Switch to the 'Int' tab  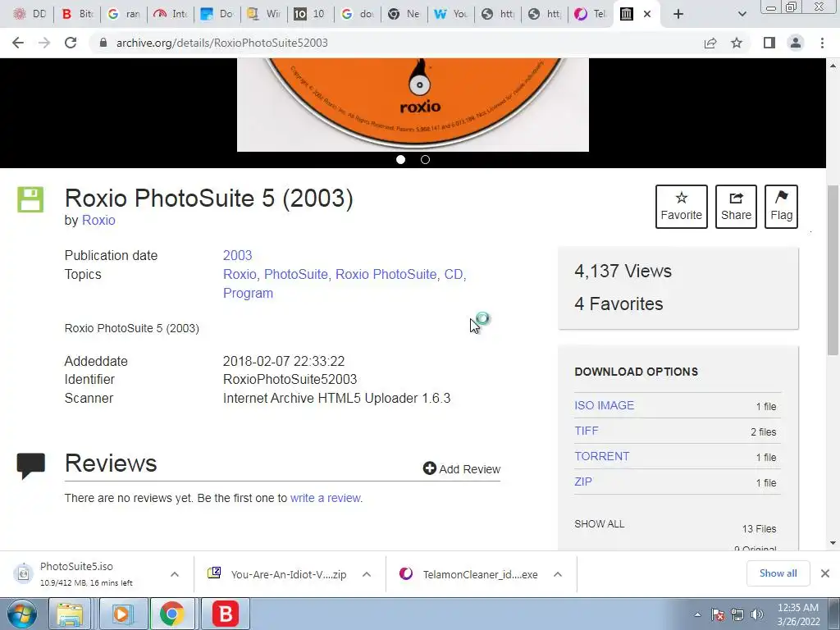(170, 14)
